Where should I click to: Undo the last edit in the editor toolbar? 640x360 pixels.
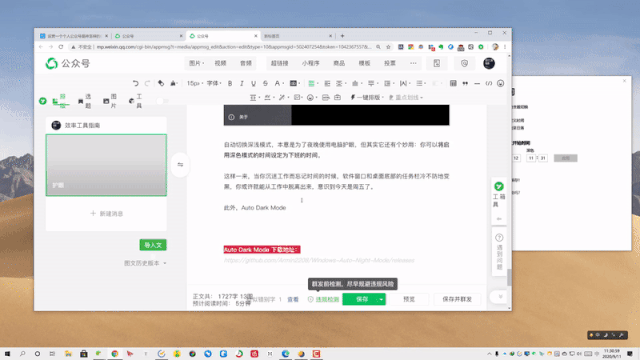[x=136, y=83]
